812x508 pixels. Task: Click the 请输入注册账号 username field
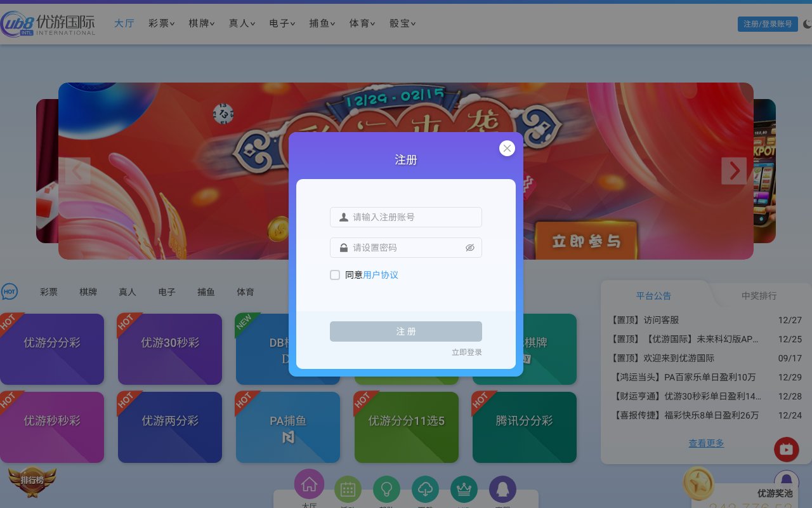click(x=406, y=217)
